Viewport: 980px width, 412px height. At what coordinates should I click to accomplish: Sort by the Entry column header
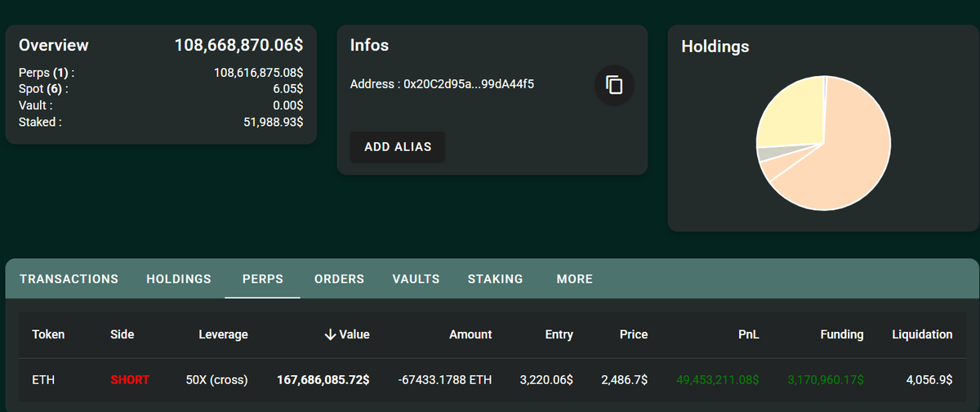click(x=559, y=334)
